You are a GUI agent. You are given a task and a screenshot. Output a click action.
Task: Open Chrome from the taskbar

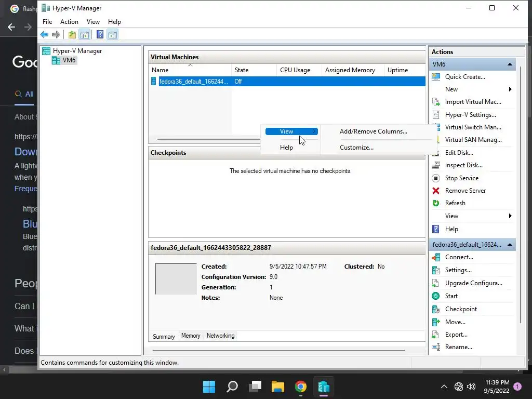[x=301, y=387]
